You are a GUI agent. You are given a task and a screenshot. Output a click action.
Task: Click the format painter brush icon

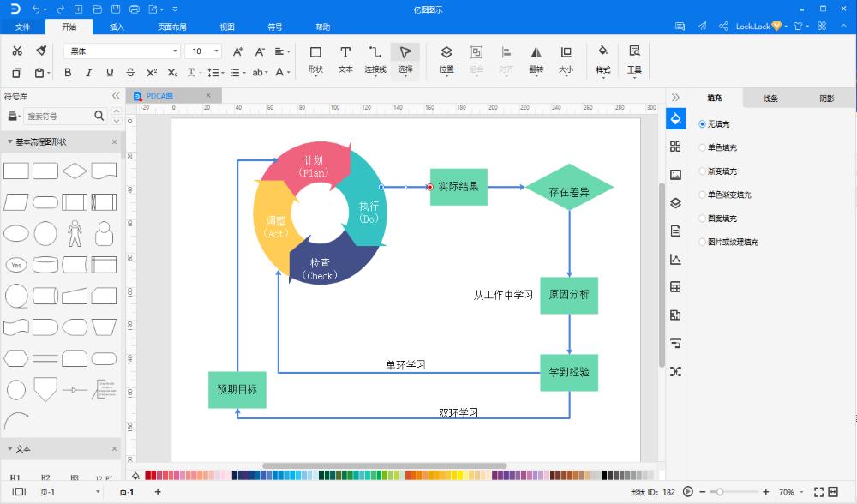point(40,51)
